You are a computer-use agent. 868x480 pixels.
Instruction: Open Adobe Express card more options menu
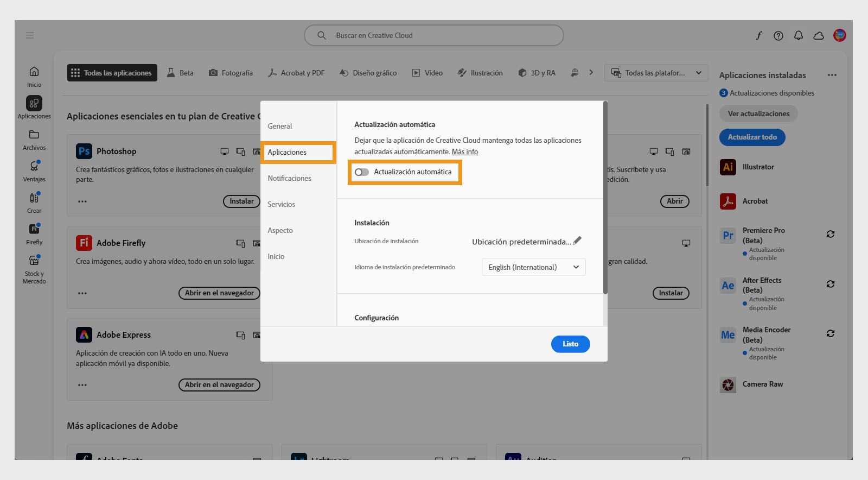[82, 385]
